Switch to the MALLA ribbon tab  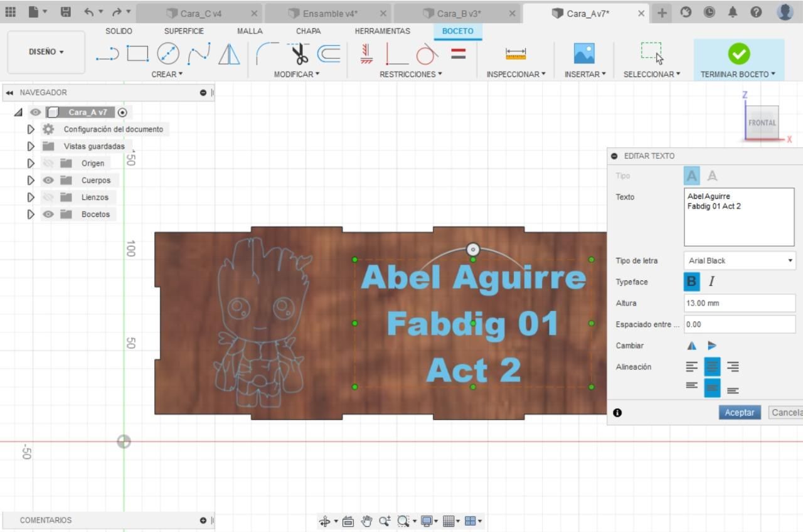[x=250, y=31]
